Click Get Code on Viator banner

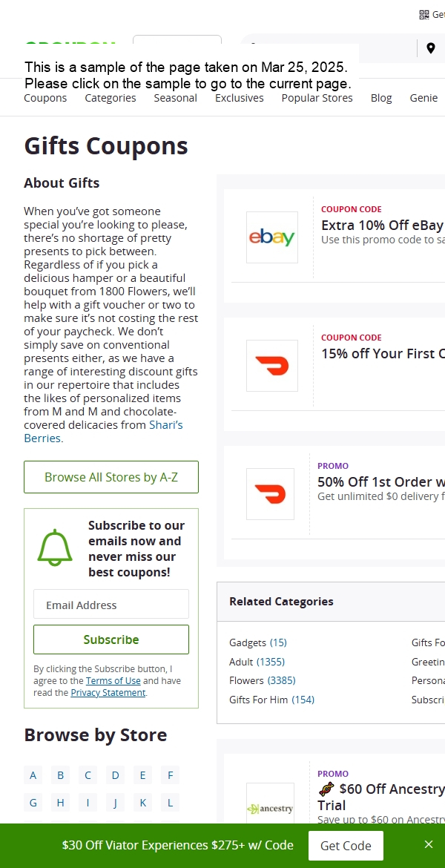click(346, 845)
